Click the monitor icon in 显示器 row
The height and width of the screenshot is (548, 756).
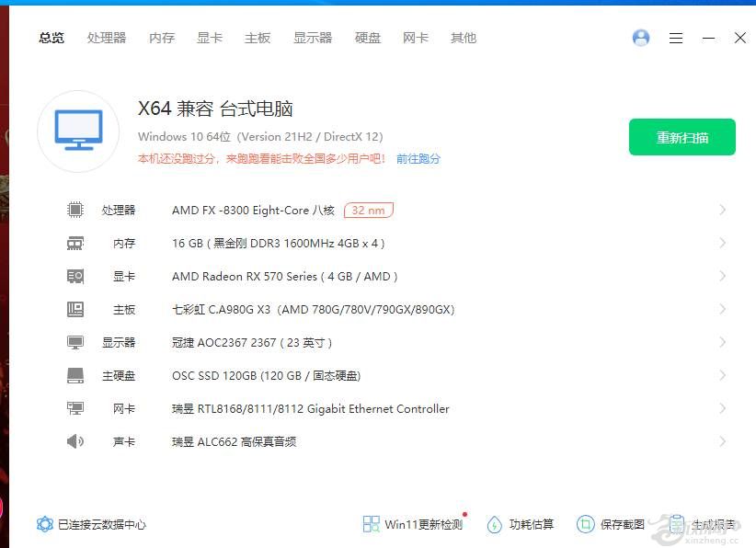pyautogui.click(x=75, y=342)
